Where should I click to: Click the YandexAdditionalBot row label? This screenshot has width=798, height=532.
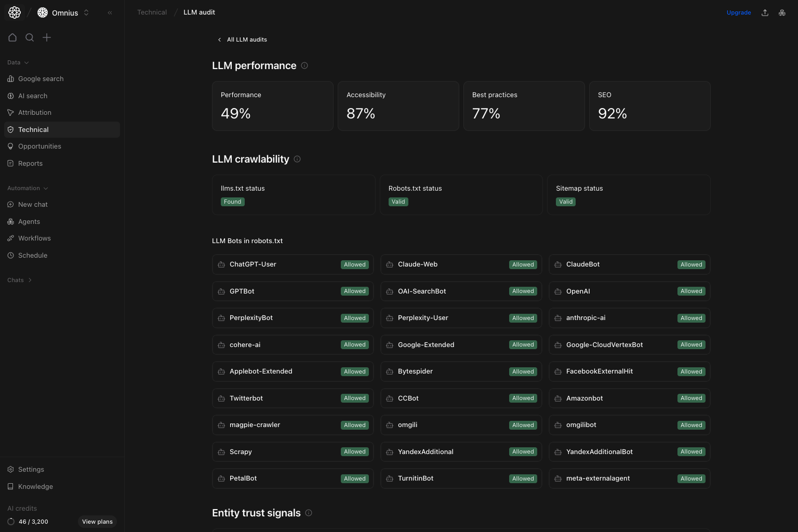600,452
